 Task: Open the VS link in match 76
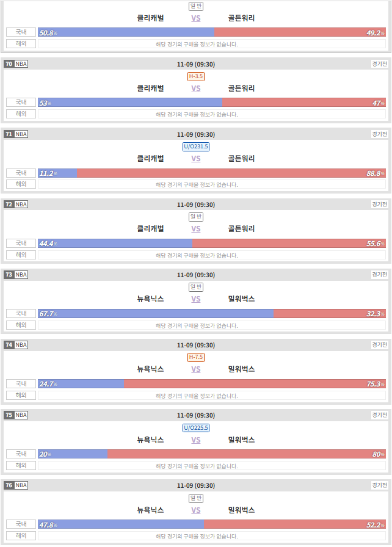tap(195, 510)
